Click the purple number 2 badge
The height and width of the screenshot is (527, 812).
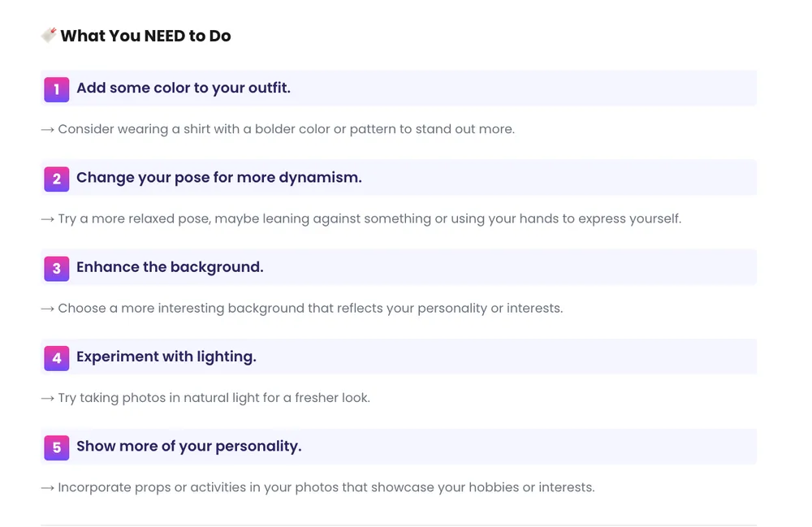point(56,179)
